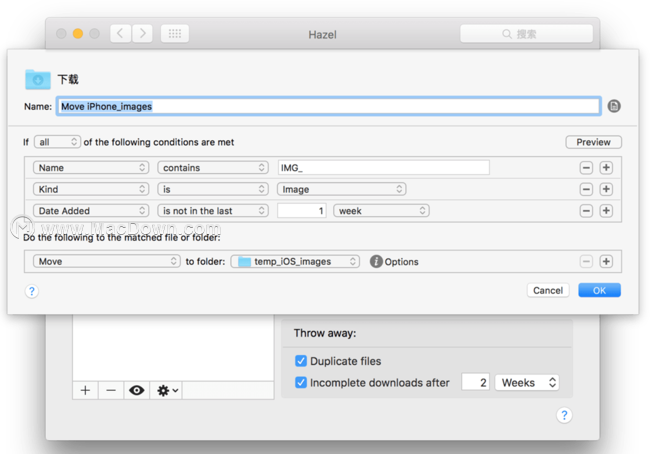
Task: Open the 'is' operator dropdown
Action: (x=213, y=189)
